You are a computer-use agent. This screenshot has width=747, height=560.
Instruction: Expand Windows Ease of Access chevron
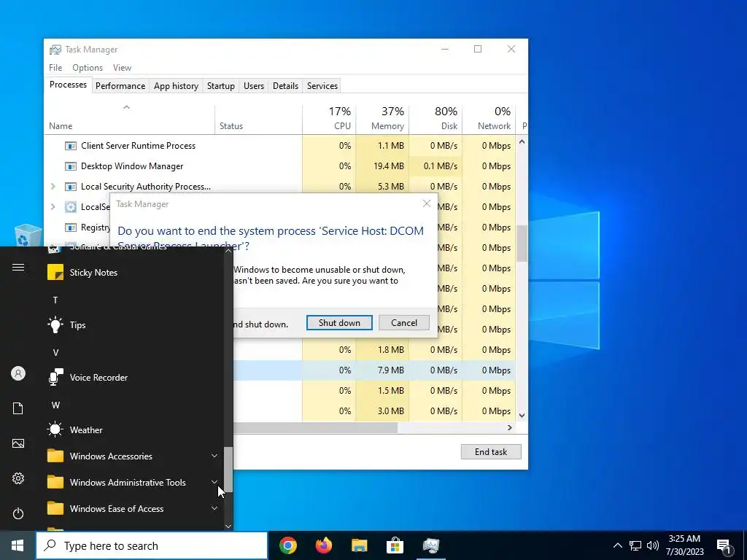tap(214, 508)
